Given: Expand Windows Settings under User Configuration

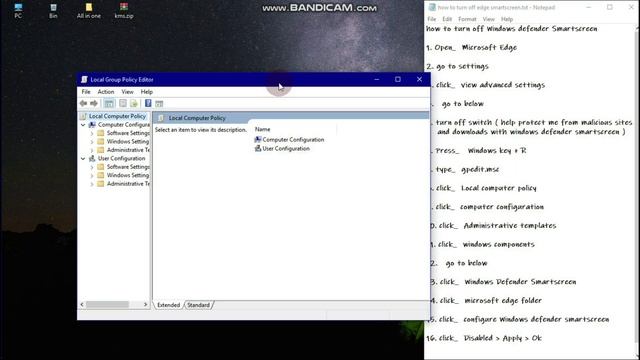Looking at the screenshot, I should coord(92,176).
